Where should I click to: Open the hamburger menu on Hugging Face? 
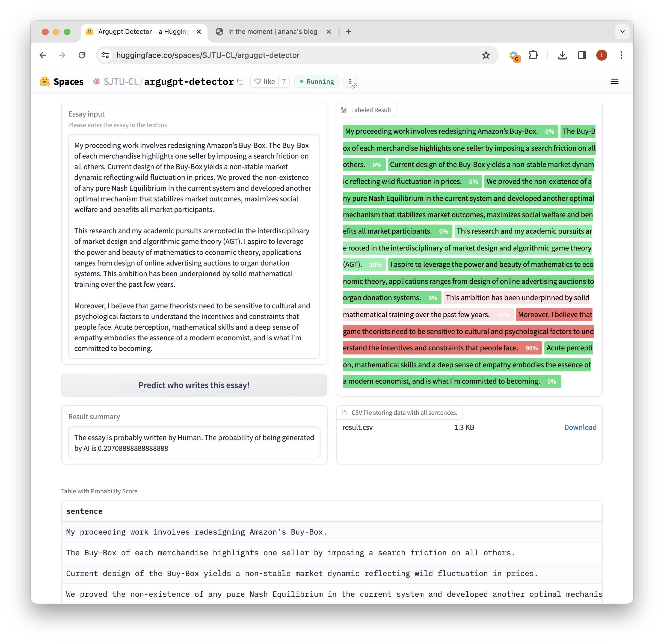pos(615,82)
